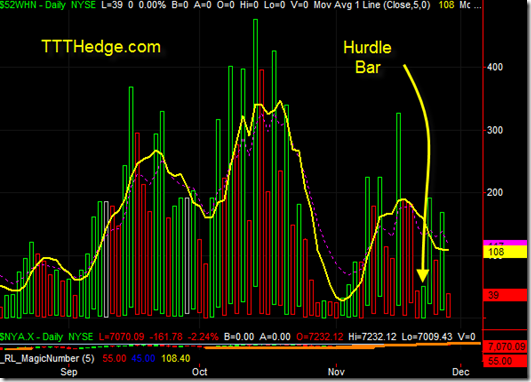Viewport: 531px width, 382px height.
Task: Select the yellow 108 price marker
Action: pos(505,252)
